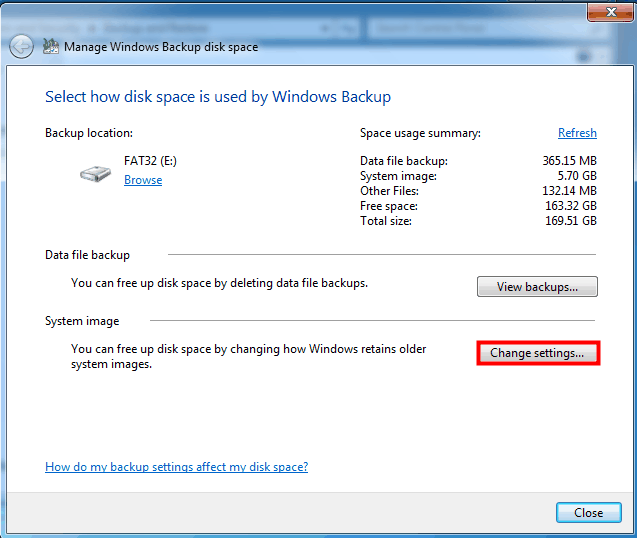Click the 5.70 GB system image value
This screenshot has height=538, width=637.
tap(577, 176)
